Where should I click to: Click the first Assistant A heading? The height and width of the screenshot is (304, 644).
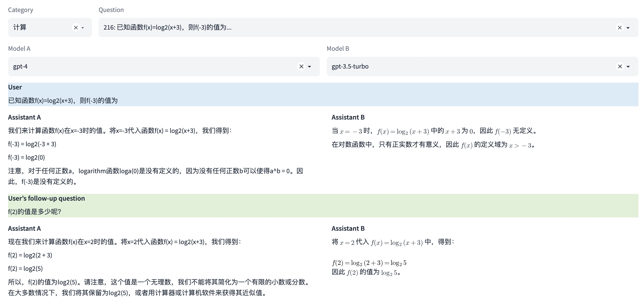click(24, 117)
